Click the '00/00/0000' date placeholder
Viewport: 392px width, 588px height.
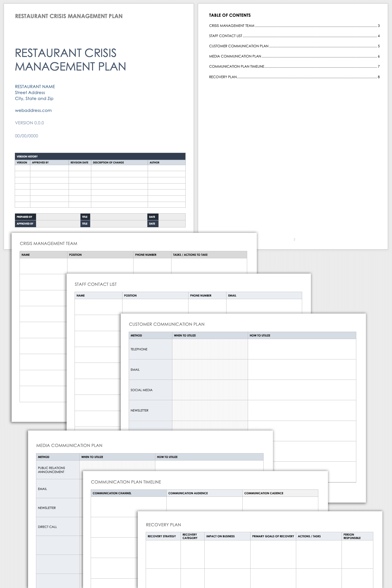coord(26,136)
